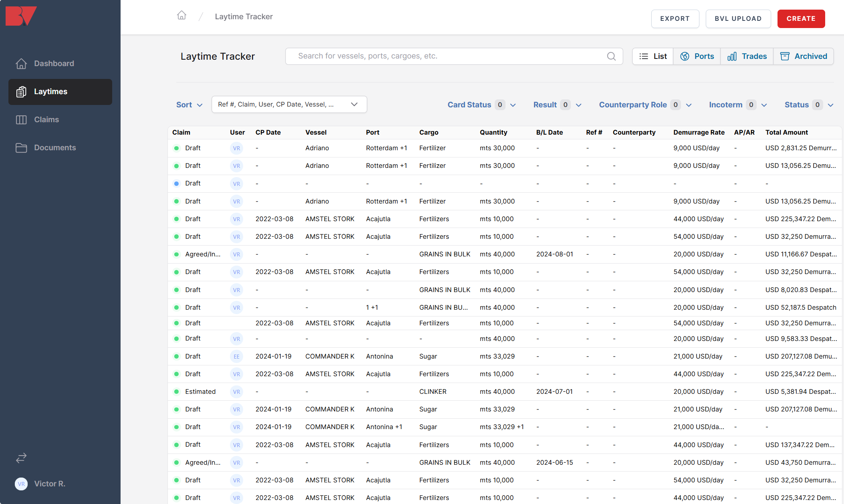Click Victor R. profile avatar
This screenshot has width=844, height=504.
21,484
